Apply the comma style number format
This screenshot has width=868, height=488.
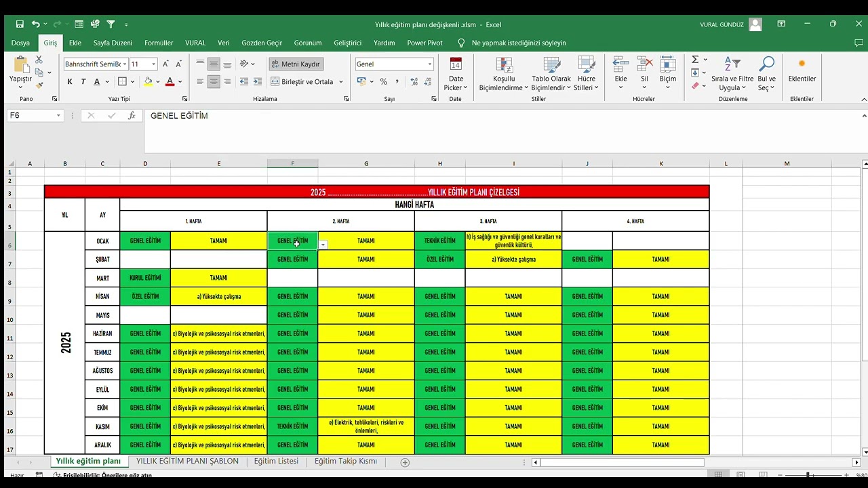(x=397, y=81)
